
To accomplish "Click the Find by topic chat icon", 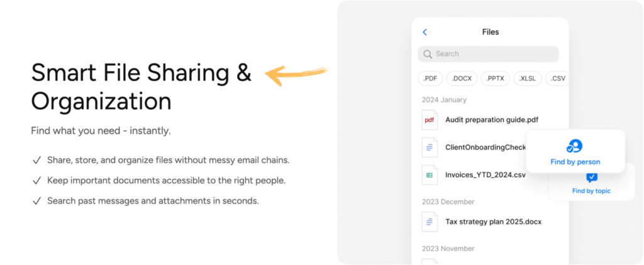I will click(x=591, y=178).
